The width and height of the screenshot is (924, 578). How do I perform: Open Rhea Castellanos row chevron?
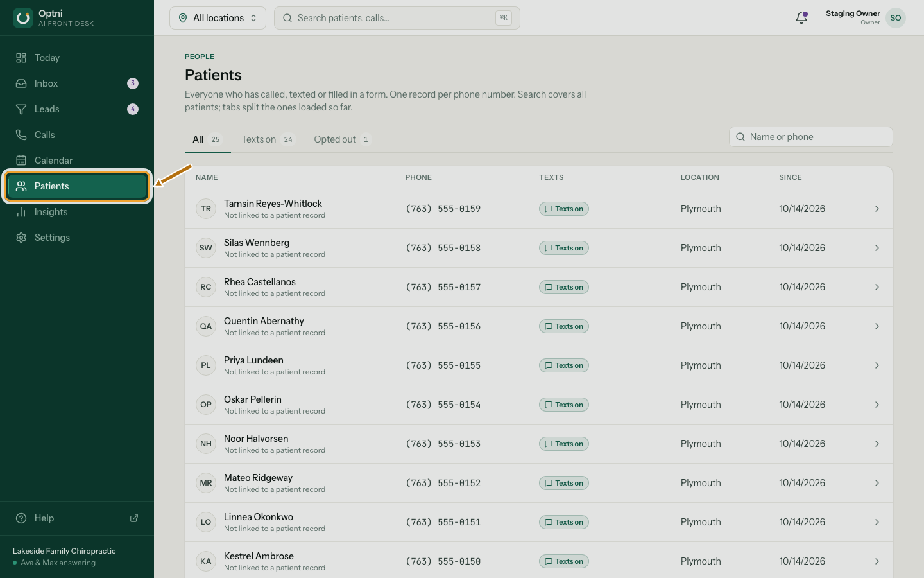(877, 287)
